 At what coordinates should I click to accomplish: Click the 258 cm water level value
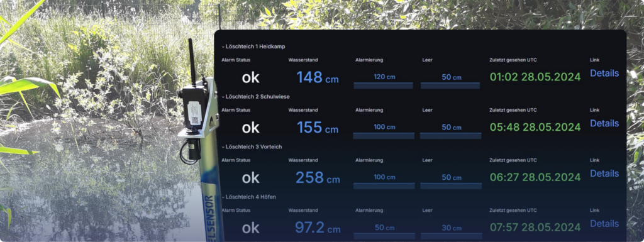pyautogui.click(x=318, y=178)
